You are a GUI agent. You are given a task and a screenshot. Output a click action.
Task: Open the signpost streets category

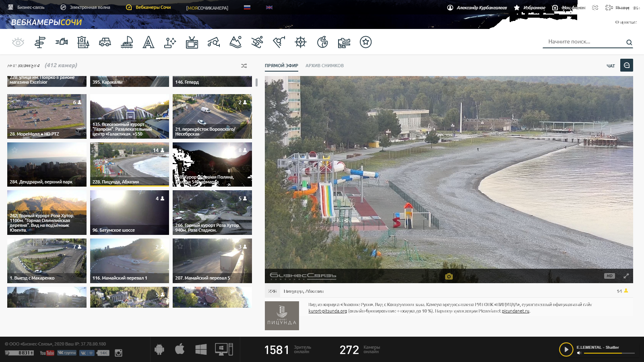(40, 42)
